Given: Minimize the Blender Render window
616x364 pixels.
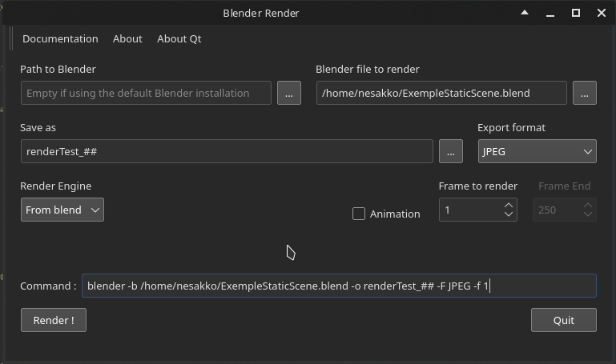Looking at the screenshot, I should click(x=550, y=14).
